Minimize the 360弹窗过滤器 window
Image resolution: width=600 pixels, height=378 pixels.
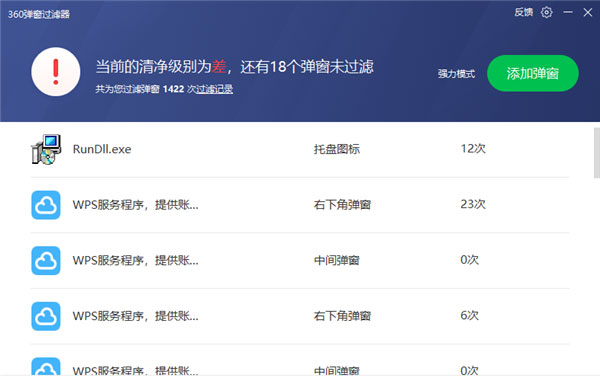pyautogui.click(x=568, y=13)
